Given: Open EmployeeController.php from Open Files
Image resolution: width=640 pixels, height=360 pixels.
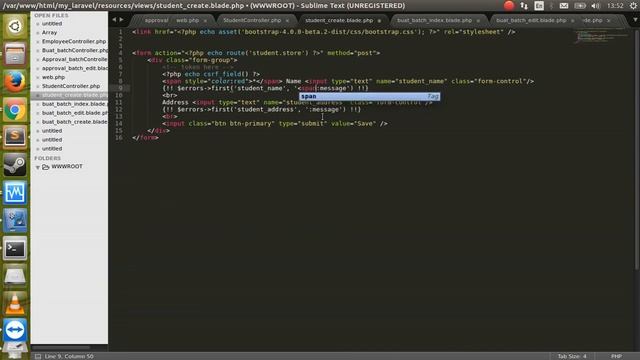Looking at the screenshot, I should tap(74, 42).
